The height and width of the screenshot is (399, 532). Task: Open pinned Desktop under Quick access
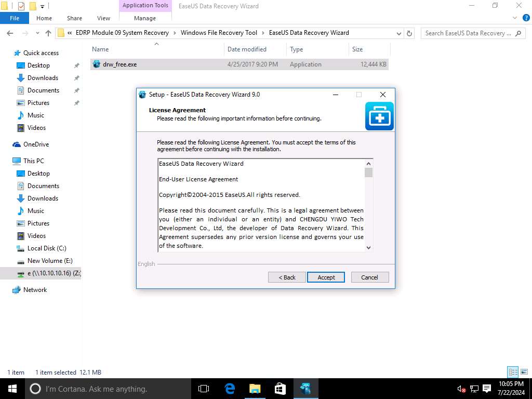38,65
